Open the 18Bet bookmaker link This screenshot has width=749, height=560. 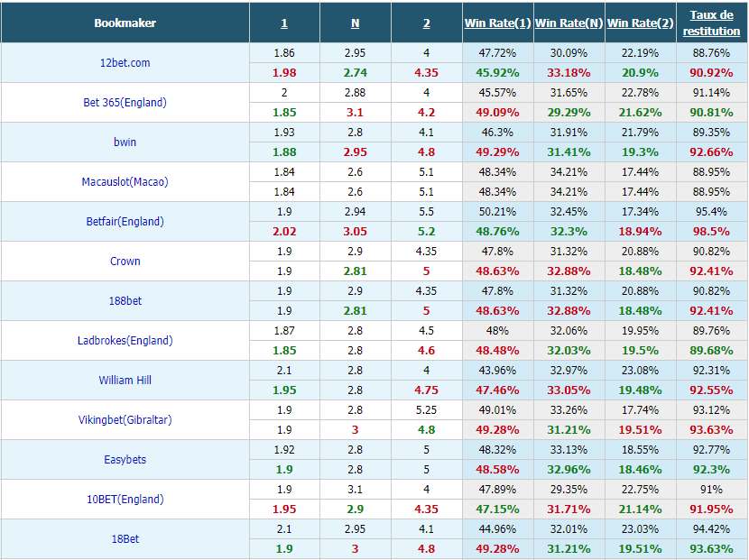(x=125, y=538)
